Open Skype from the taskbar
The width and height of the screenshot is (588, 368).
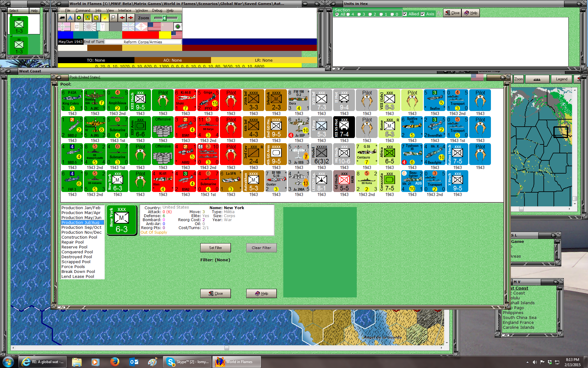(x=187, y=362)
